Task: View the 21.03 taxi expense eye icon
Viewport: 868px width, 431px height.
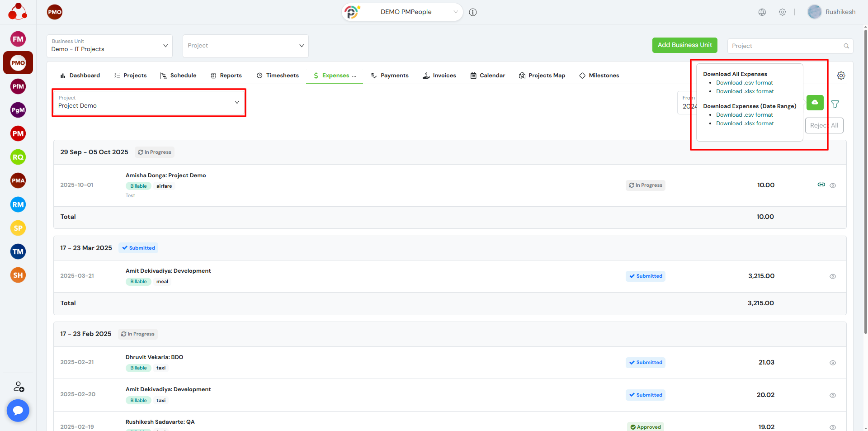Action: click(x=832, y=363)
